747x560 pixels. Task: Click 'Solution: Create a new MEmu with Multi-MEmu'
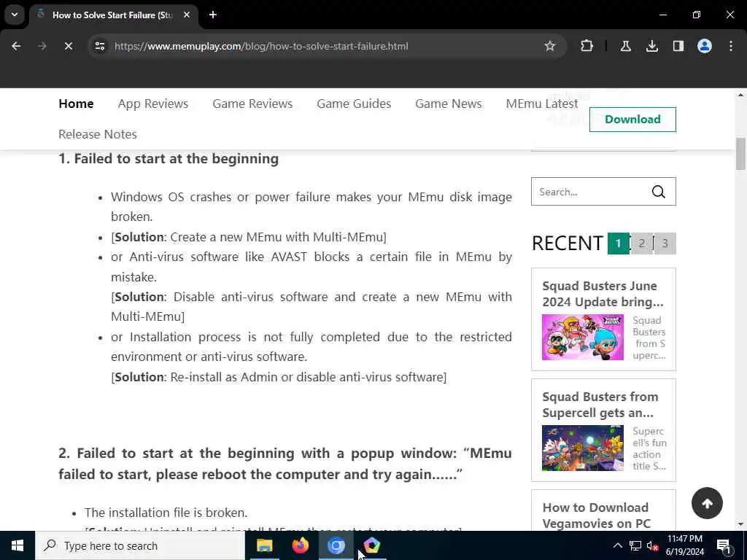point(249,237)
